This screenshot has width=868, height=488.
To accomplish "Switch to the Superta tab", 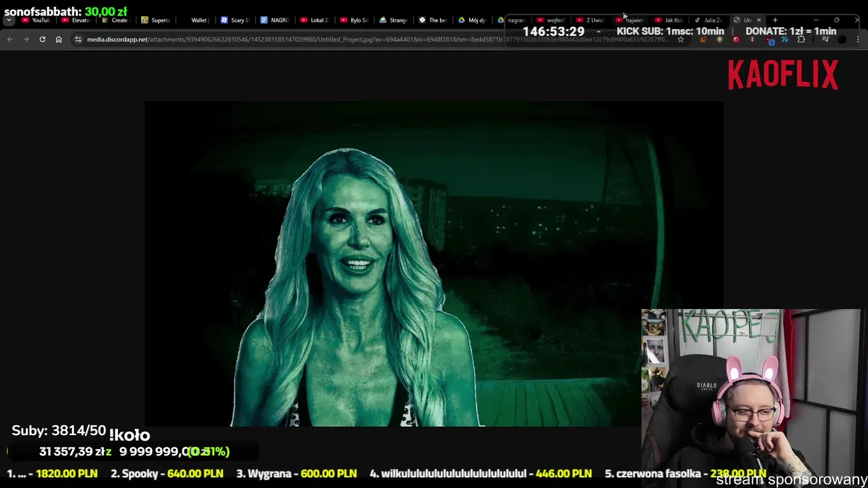I will [155, 20].
